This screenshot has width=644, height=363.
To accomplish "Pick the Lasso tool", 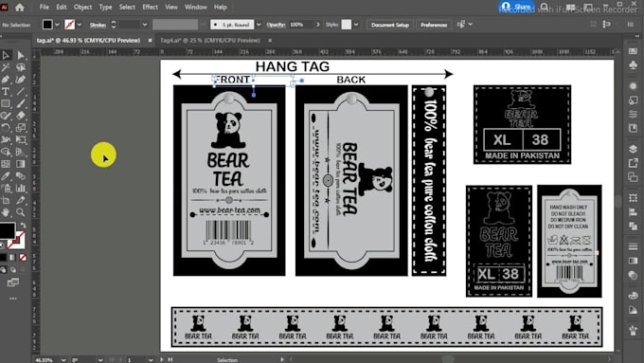I will 21,67.
